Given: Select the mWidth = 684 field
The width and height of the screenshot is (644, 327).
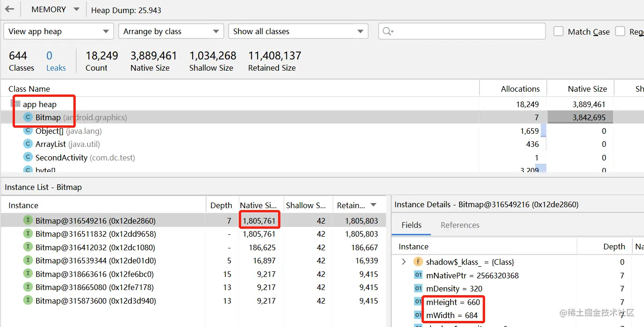Looking at the screenshot, I should click(x=518, y=315).
